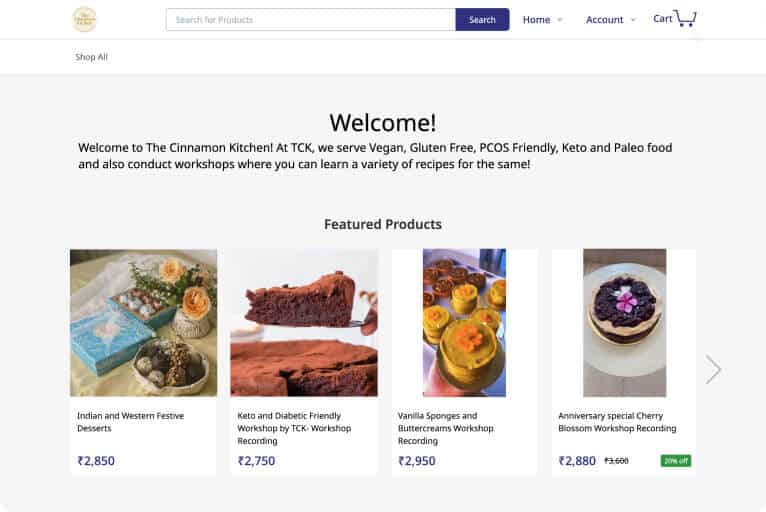
Task: Open the Keto chocolate cake workshop image
Action: click(x=304, y=322)
